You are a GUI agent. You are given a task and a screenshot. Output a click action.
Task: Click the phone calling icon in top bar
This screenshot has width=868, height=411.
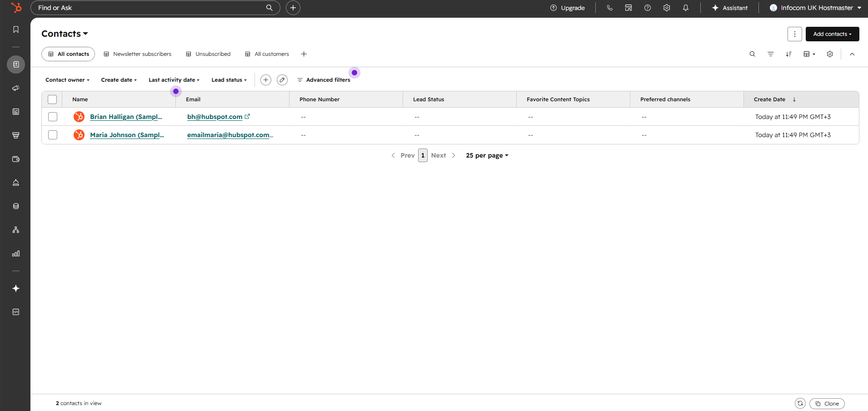click(610, 8)
